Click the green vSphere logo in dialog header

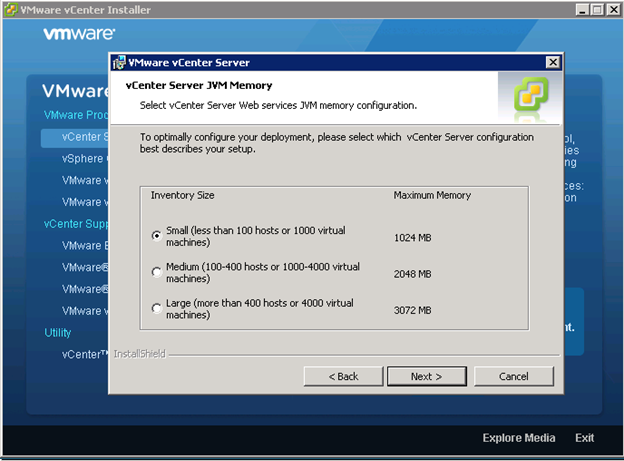[531, 94]
